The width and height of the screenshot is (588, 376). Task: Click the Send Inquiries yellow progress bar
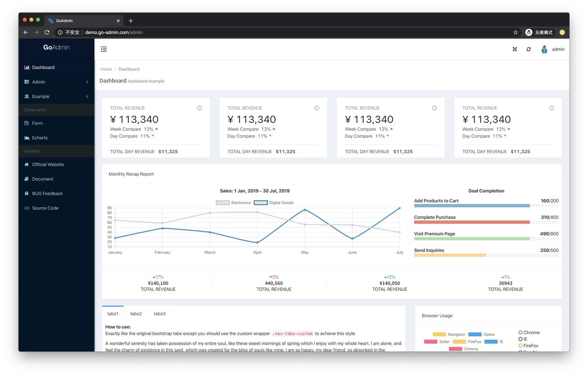pyautogui.click(x=486, y=255)
